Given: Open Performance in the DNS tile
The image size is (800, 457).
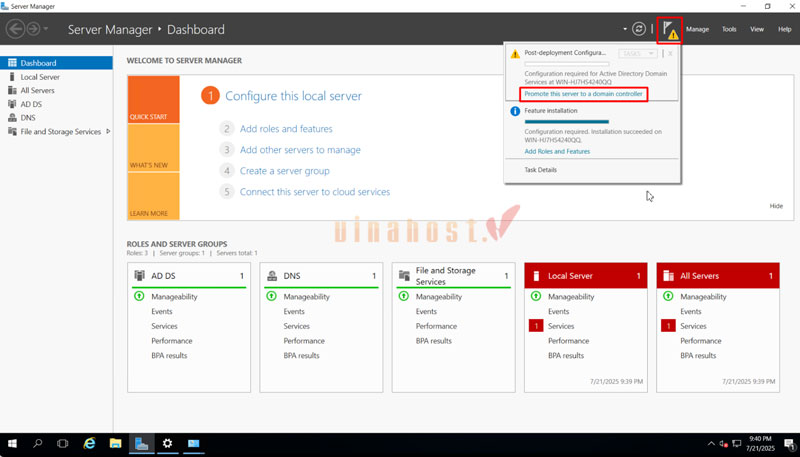Looking at the screenshot, I should click(x=304, y=341).
